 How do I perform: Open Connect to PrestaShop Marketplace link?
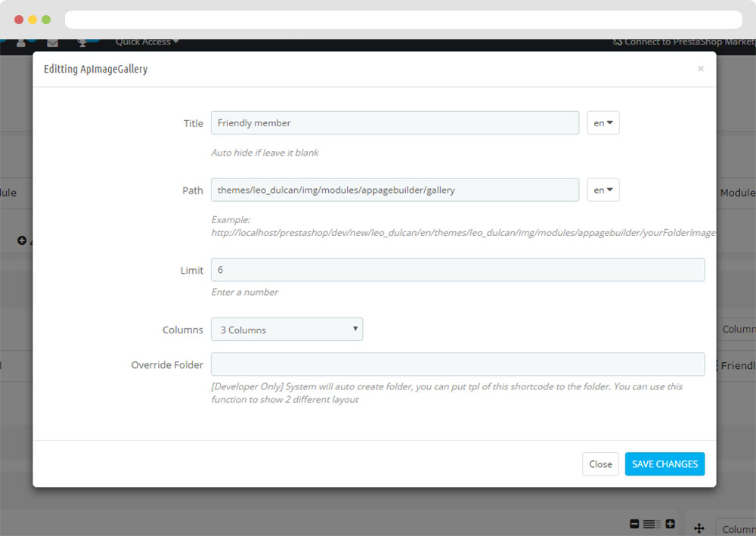pyautogui.click(x=683, y=42)
